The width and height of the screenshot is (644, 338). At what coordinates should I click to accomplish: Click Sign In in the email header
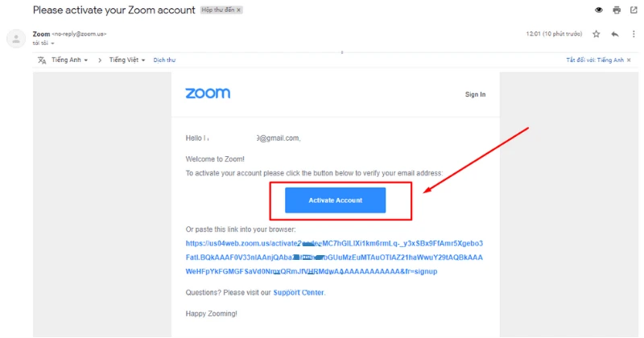(x=475, y=94)
